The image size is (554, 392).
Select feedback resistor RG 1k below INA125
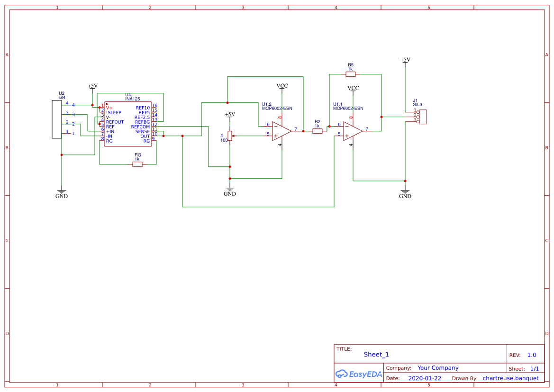tap(137, 164)
